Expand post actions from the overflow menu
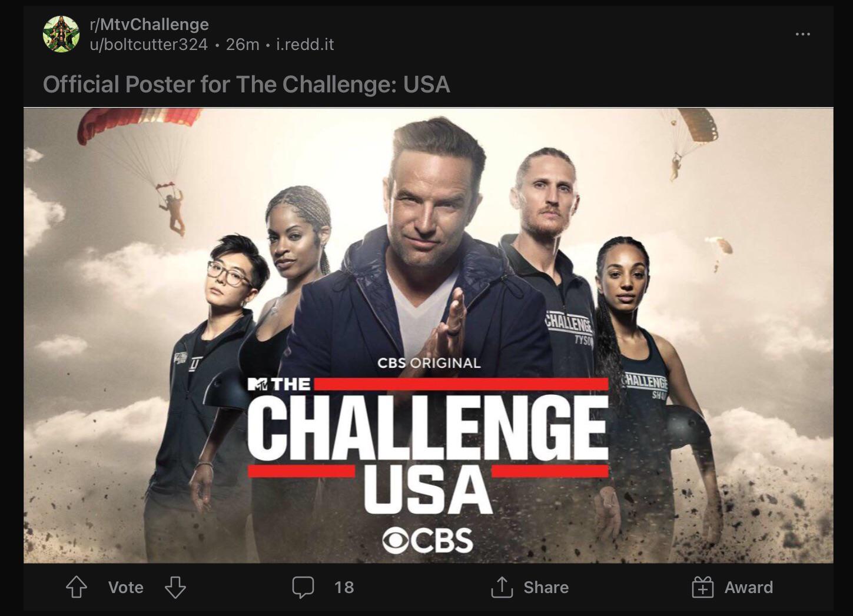This screenshot has height=616, width=853. [802, 34]
